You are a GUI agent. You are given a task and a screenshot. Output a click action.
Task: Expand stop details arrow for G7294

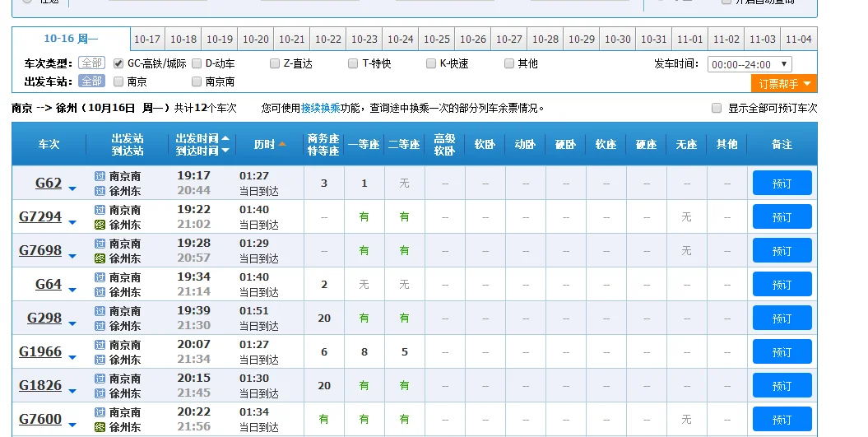tap(72, 223)
